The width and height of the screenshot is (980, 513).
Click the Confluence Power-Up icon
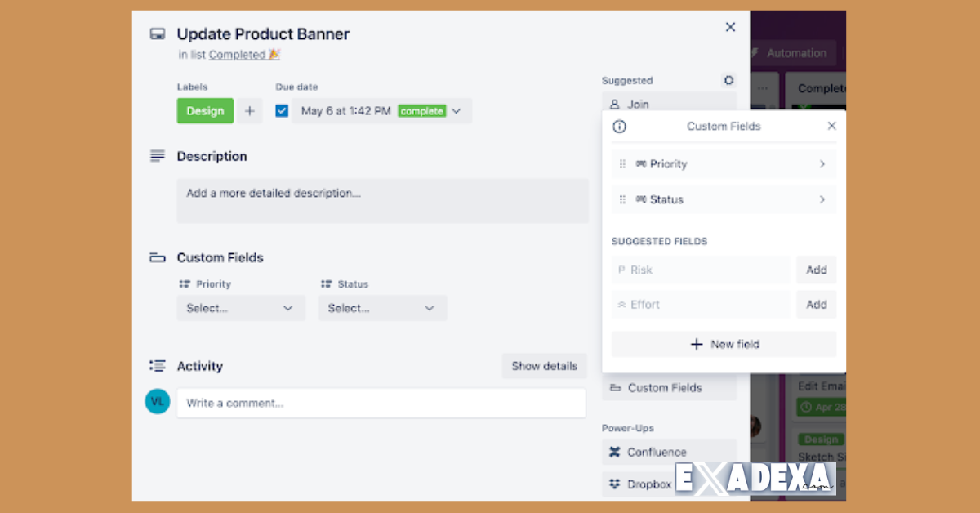615,452
